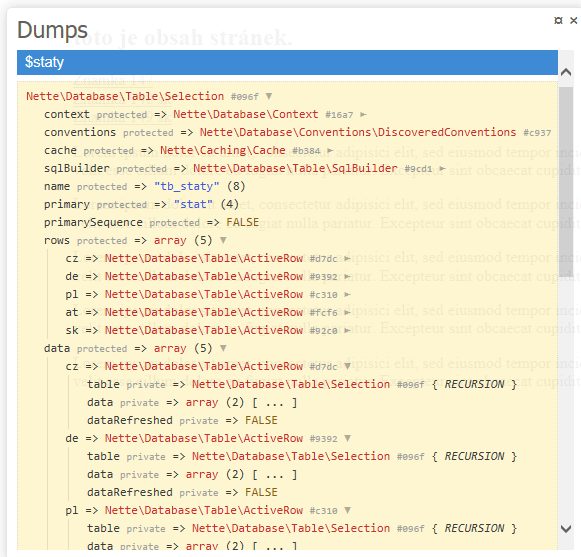Expand rows pl ActiveRow #c310
This screenshot has height=557, width=581.
[x=347, y=295]
